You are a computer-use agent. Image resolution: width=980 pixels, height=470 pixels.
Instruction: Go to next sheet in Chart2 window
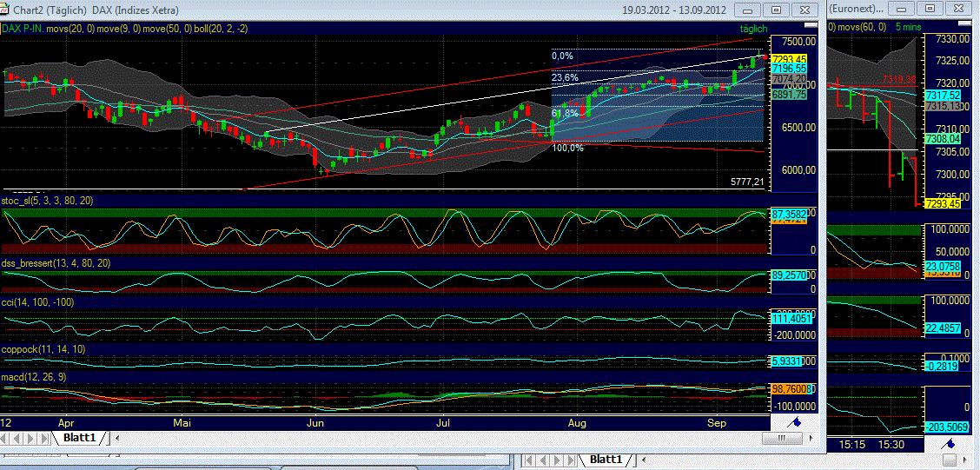(30, 438)
